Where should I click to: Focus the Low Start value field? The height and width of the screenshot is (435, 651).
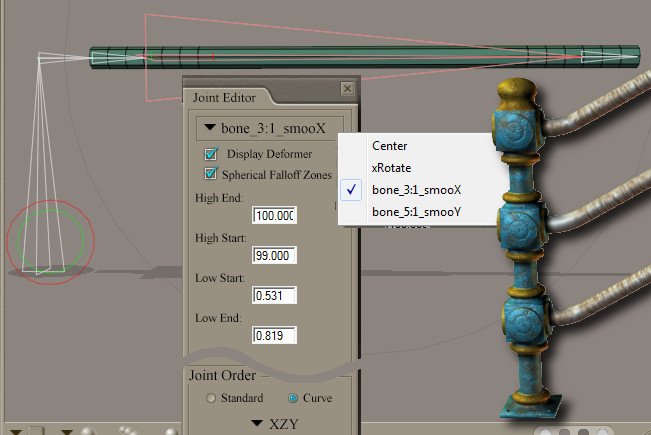click(x=275, y=296)
